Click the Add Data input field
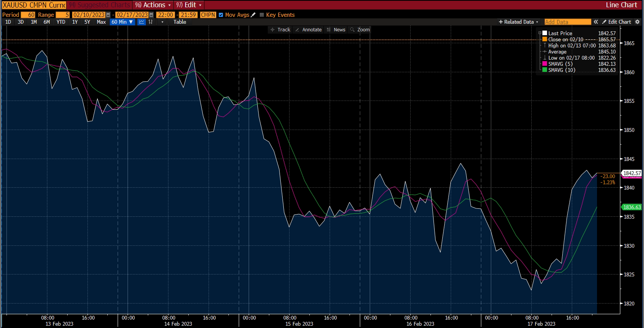644x328 pixels. click(x=567, y=22)
